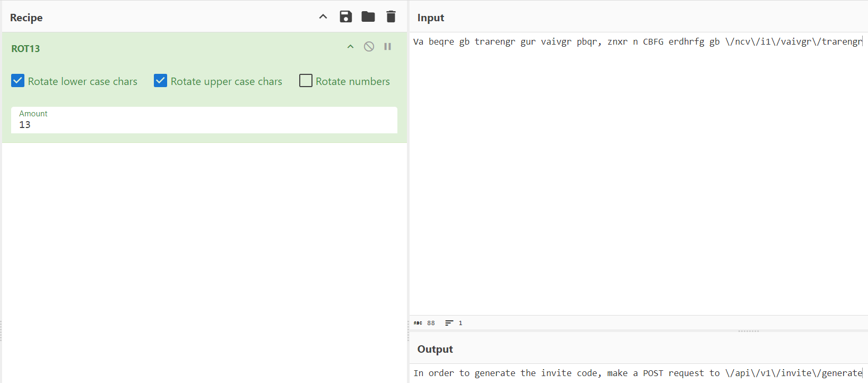Screen dimensions: 868x383
Task: Click the save recipe floppy disk icon
Action: coord(346,17)
